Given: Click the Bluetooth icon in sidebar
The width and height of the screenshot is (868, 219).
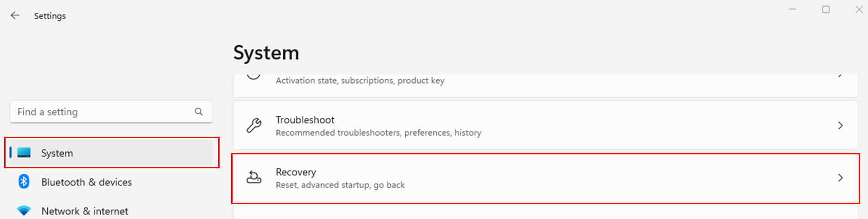Looking at the screenshot, I should point(24,182).
